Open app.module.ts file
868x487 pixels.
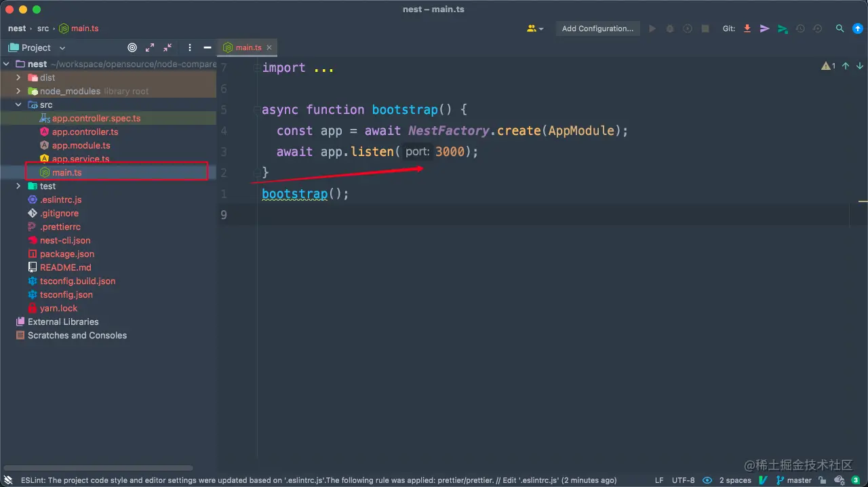tap(81, 145)
